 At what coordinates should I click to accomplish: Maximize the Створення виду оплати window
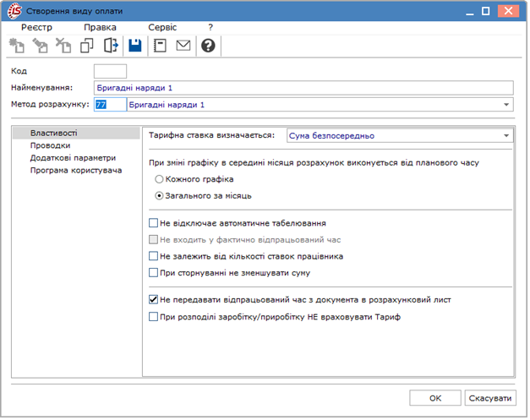pos(488,12)
